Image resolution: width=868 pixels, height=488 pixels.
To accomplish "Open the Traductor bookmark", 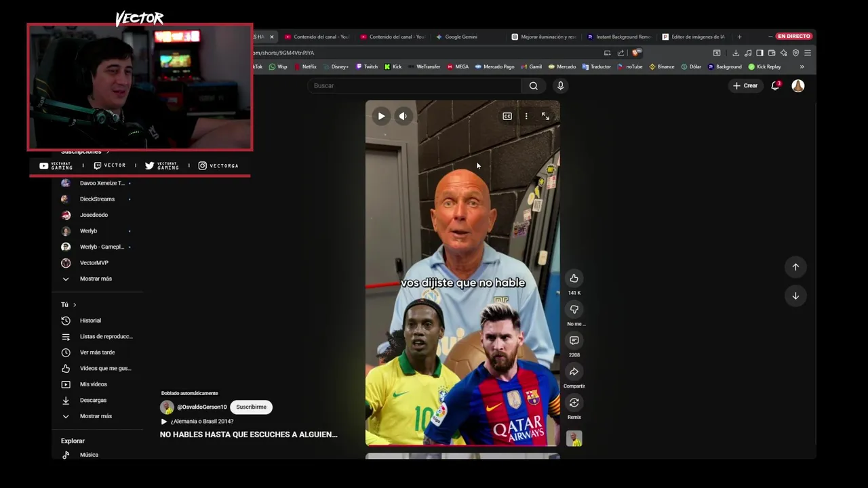I will point(596,66).
